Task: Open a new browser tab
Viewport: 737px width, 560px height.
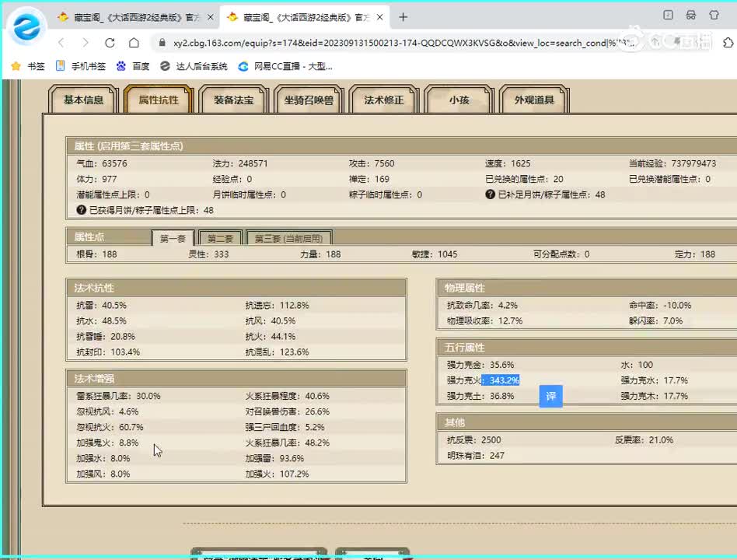Action: click(403, 17)
